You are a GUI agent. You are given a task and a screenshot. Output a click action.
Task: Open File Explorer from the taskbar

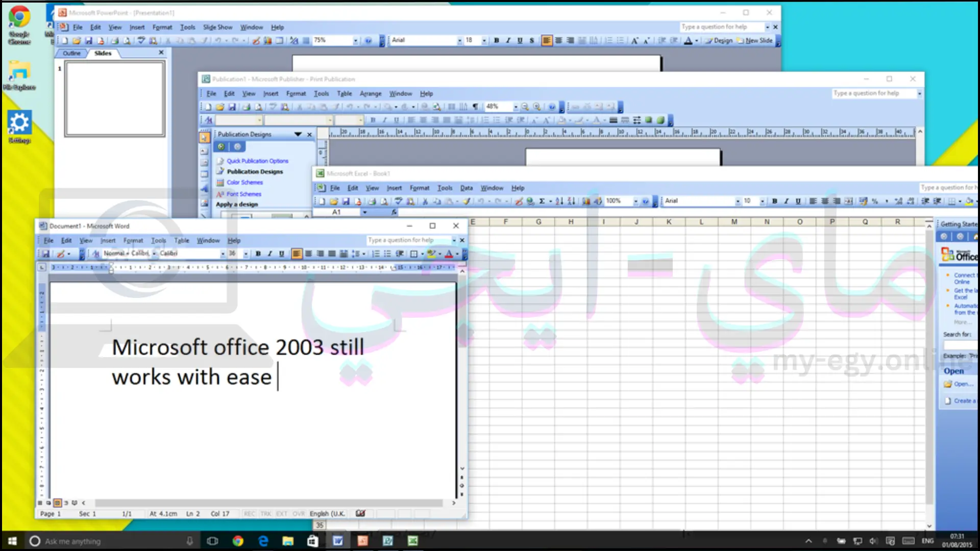coord(288,541)
